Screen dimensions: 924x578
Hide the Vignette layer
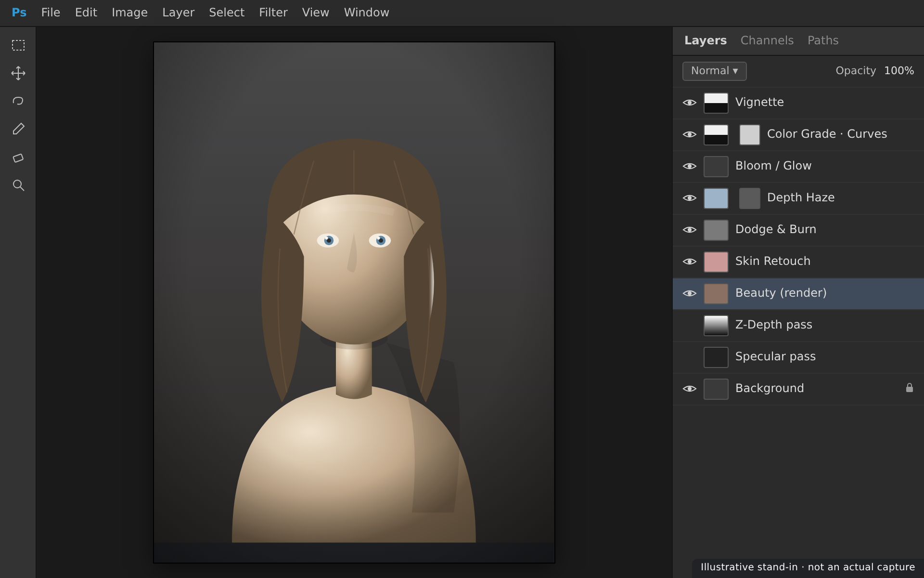pos(690,103)
